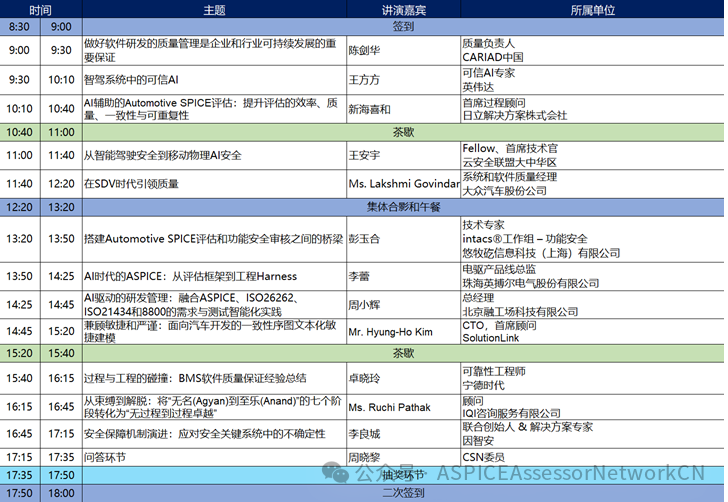This screenshot has width=728, height=502.
Task: Click the CARIAD中国 affiliation cell
Action: pyautogui.click(x=592, y=50)
